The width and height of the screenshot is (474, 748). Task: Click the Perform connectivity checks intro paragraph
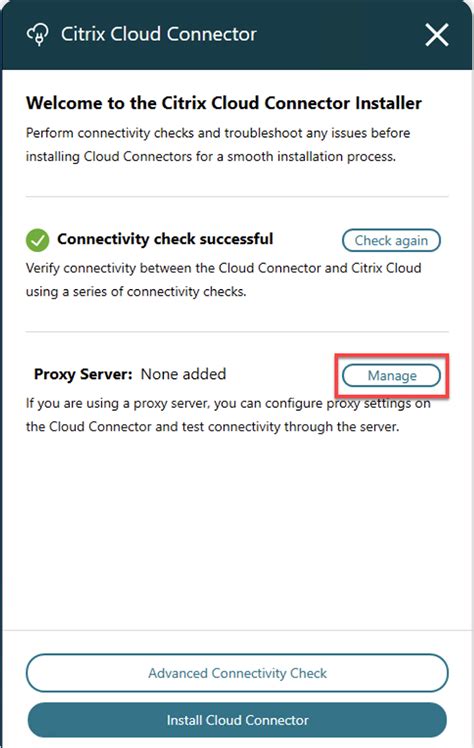218,145
